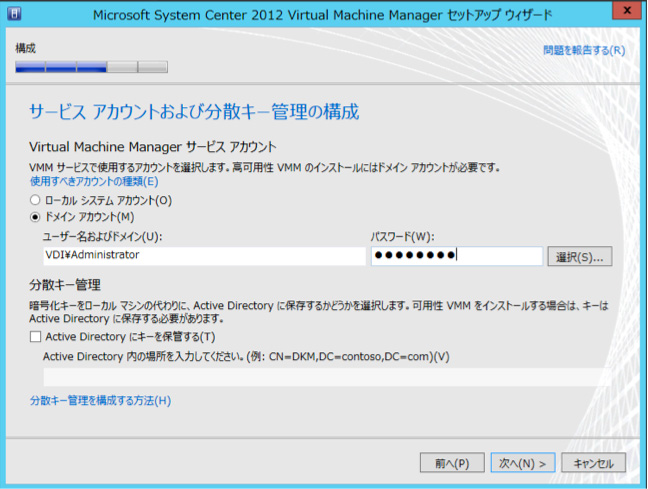Focus the ユーザー名およびドメイン input field
This screenshot has height=489, width=648.
point(205,255)
